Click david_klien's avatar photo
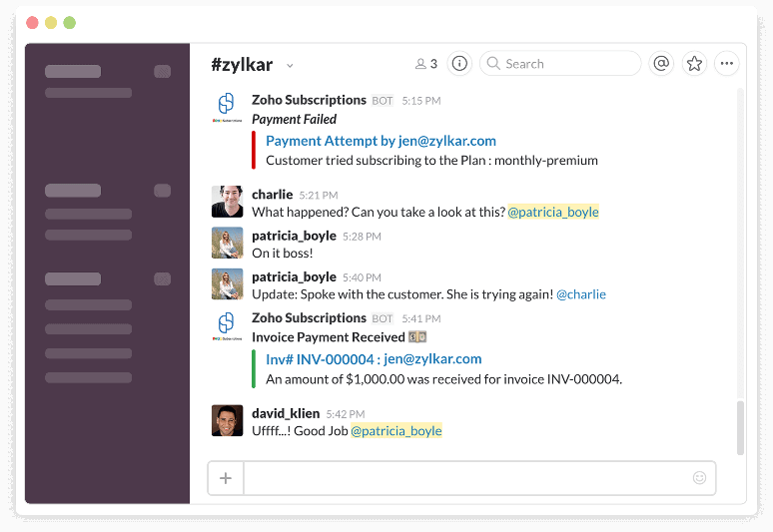Viewport: 773px width, 532px height. [228, 420]
